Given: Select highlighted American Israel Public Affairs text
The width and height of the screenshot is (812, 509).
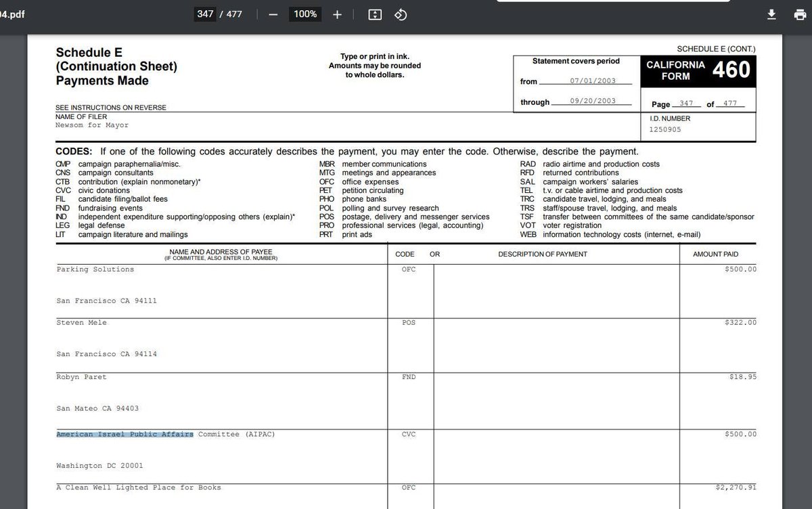Looking at the screenshot, I should click(125, 434).
